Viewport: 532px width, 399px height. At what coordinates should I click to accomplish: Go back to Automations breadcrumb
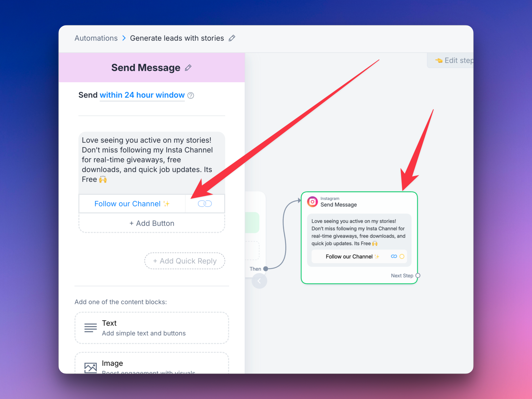pyautogui.click(x=96, y=38)
